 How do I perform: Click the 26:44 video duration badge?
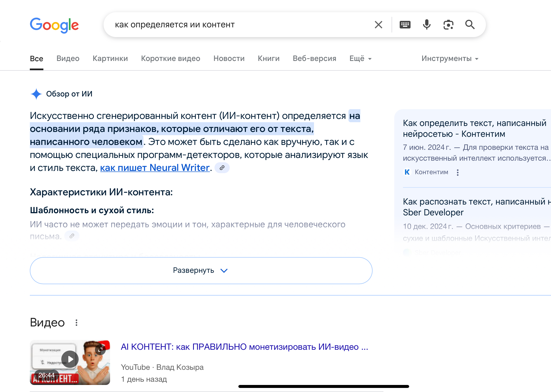click(x=46, y=375)
